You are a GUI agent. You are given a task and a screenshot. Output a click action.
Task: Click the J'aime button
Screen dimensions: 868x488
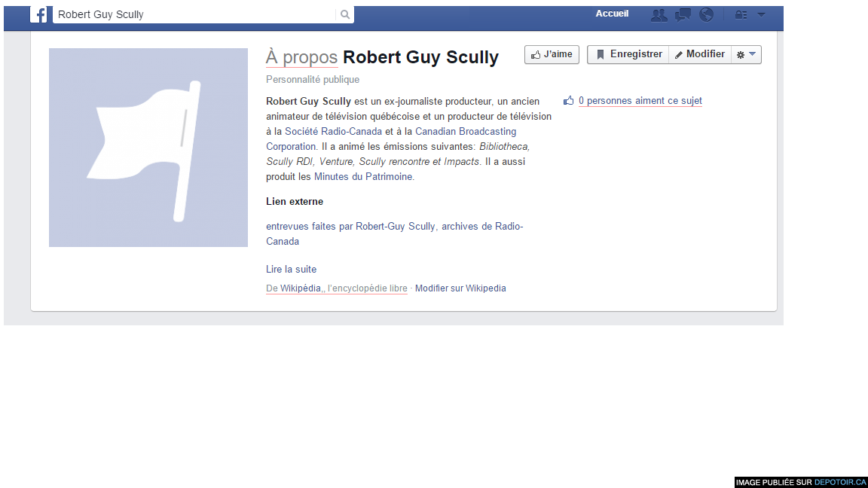pyautogui.click(x=552, y=55)
